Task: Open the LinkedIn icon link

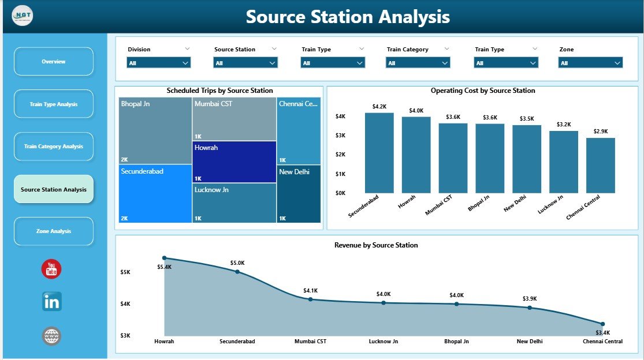Action: tap(51, 302)
